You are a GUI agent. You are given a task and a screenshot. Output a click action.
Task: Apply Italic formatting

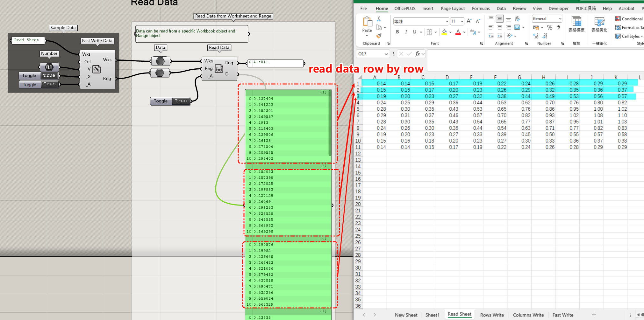point(406,32)
